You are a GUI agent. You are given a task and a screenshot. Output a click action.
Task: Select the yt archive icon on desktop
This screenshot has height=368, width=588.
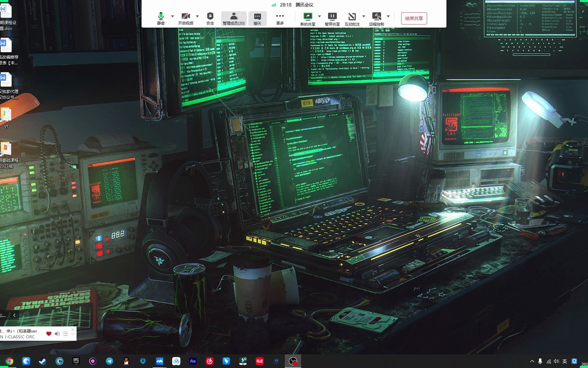pyautogui.click(x=6, y=118)
